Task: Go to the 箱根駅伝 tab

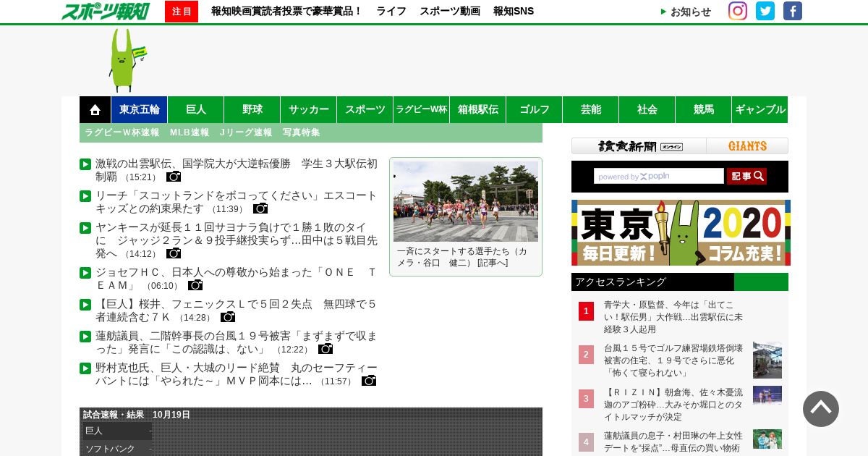Action: click(x=478, y=109)
